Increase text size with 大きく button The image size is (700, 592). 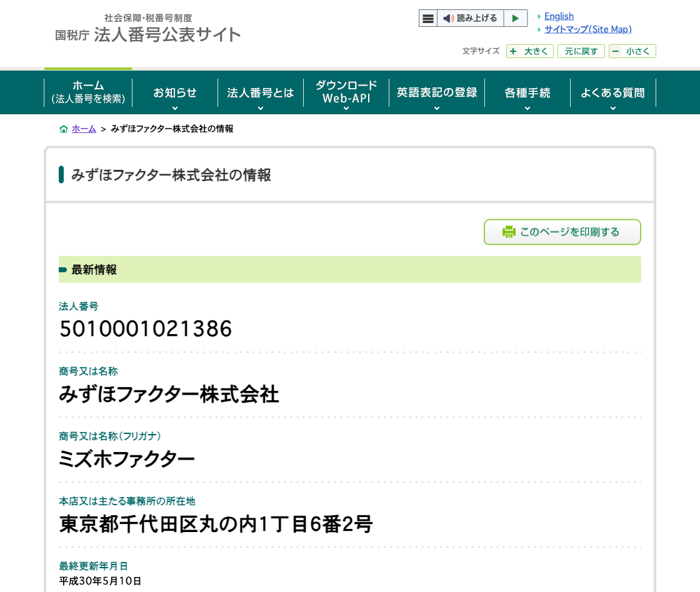pos(530,51)
